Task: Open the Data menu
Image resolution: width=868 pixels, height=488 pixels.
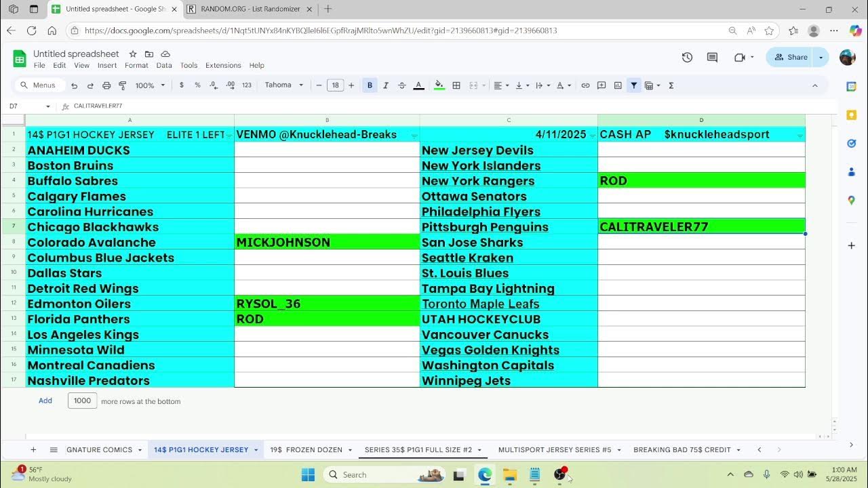Action: (x=164, y=66)
